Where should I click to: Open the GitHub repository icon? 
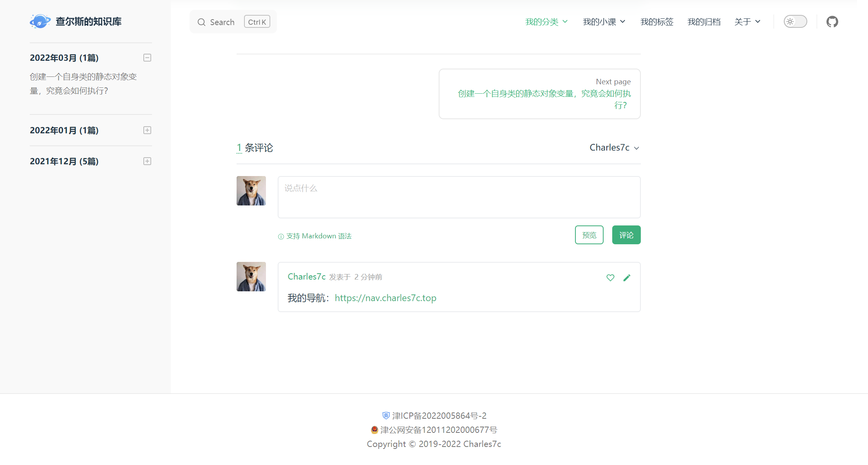(832, 22)
